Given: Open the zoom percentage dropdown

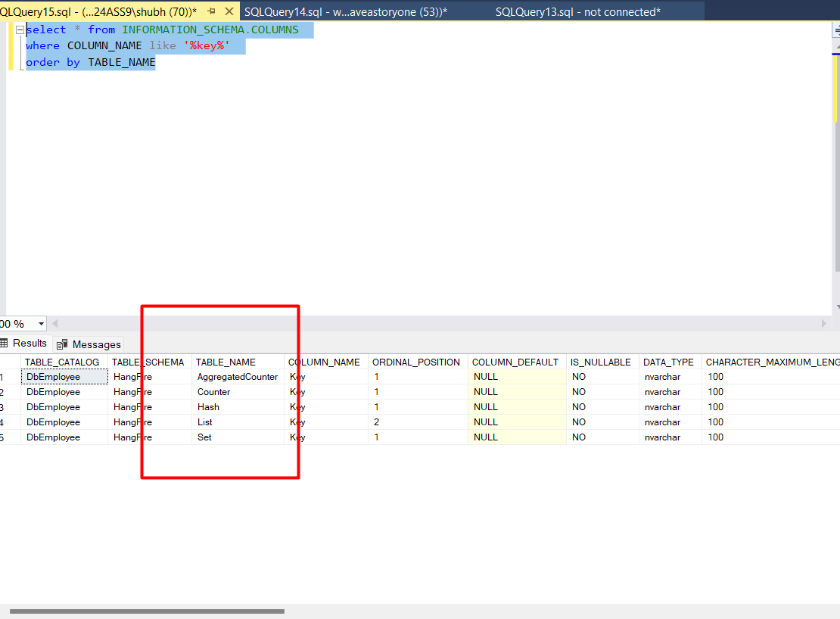Looking at the screenshot, I should pyautogui.click(x=42, y=323).
